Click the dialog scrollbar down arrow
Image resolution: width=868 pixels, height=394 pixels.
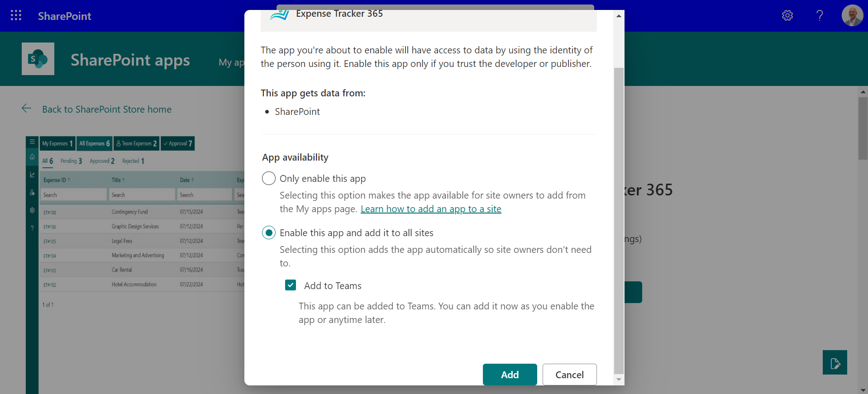click(x=619, y=380)
